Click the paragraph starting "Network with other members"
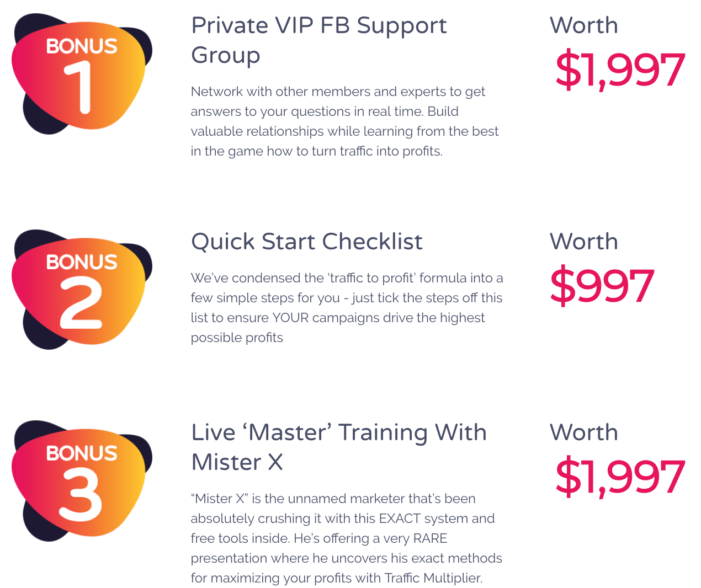This screenshot has height=588, width=701. coord(344,121)
